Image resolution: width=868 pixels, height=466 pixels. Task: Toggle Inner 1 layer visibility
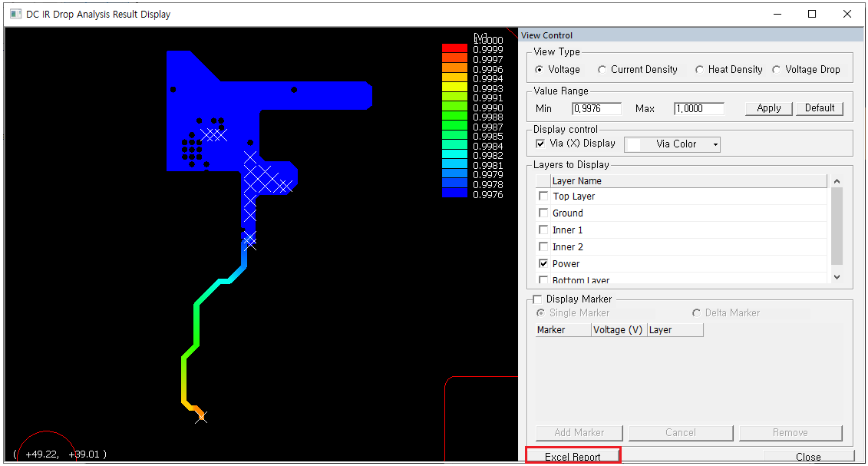coord(543,230)
